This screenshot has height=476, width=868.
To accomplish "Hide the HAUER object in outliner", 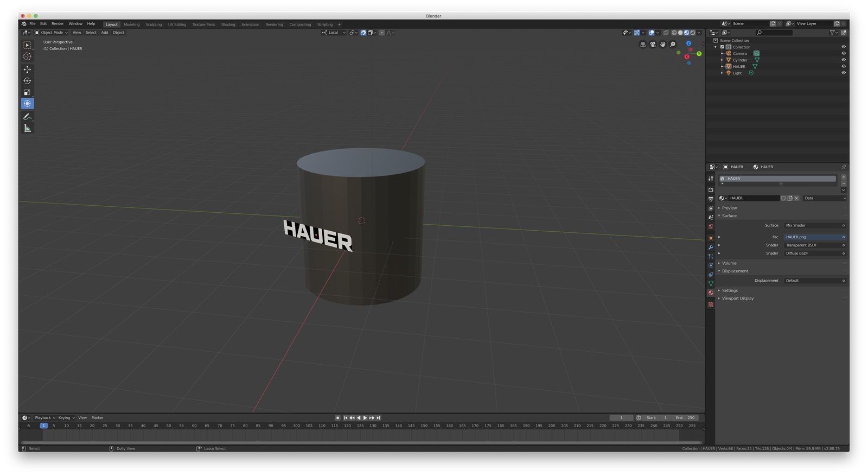I will click(x=844, y=66).
